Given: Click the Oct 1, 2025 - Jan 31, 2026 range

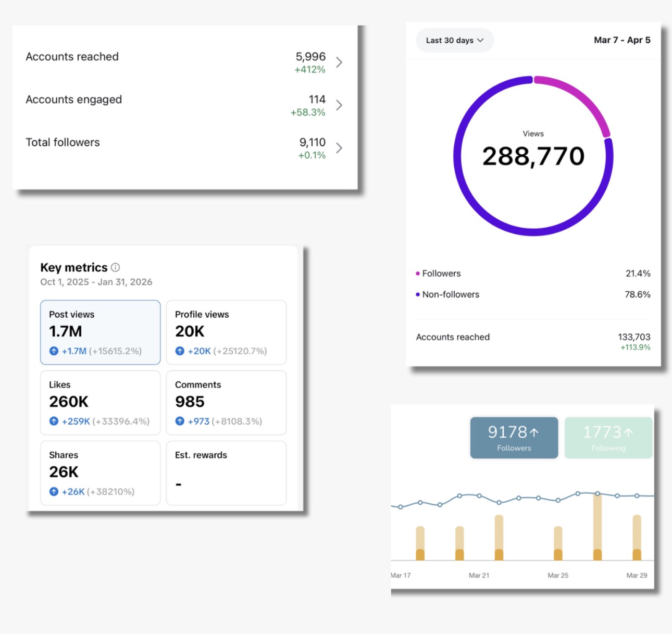Looking at the screenshot, I should [96, 282].
